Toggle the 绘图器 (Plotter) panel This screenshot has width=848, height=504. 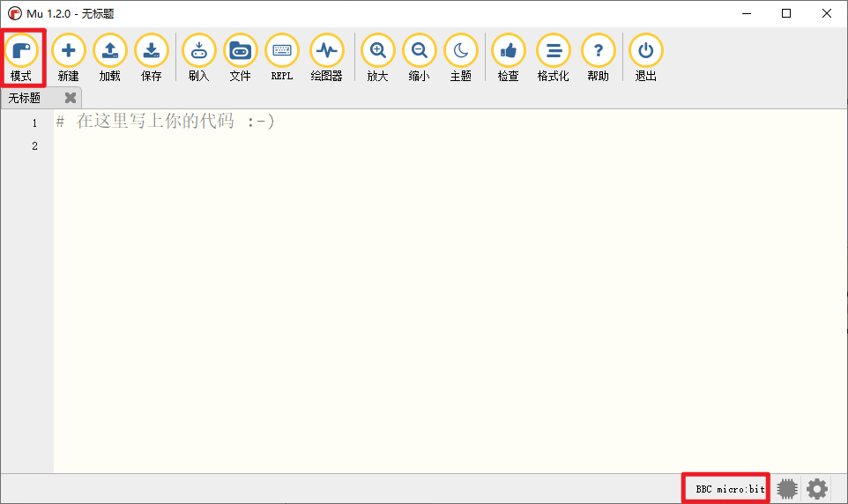326,51
